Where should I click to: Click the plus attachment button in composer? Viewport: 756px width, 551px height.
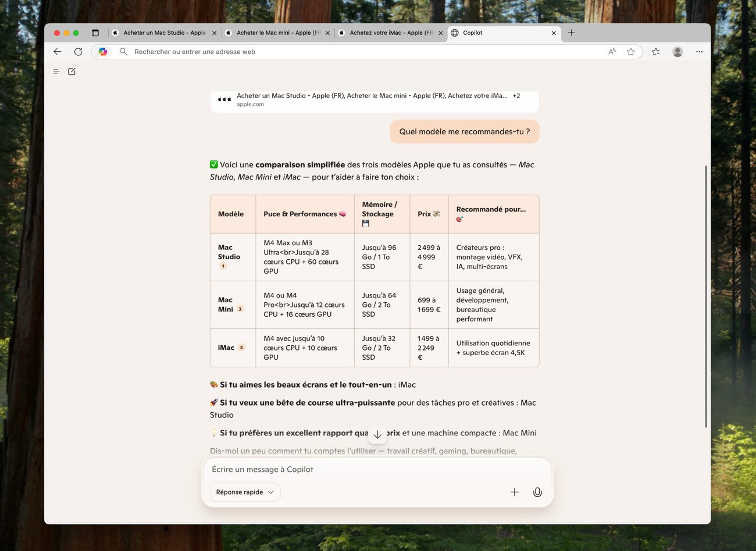click(515, 492)
